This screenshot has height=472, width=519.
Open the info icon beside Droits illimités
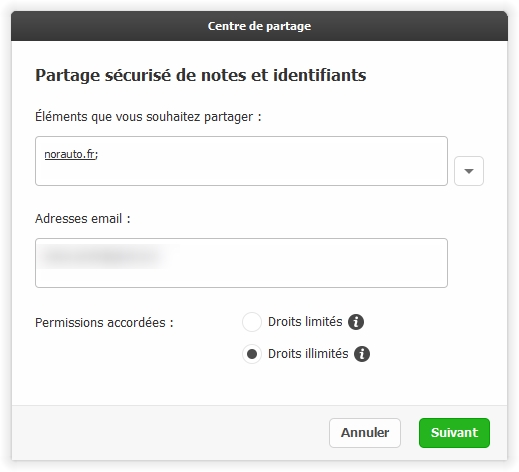click(362, 354)
